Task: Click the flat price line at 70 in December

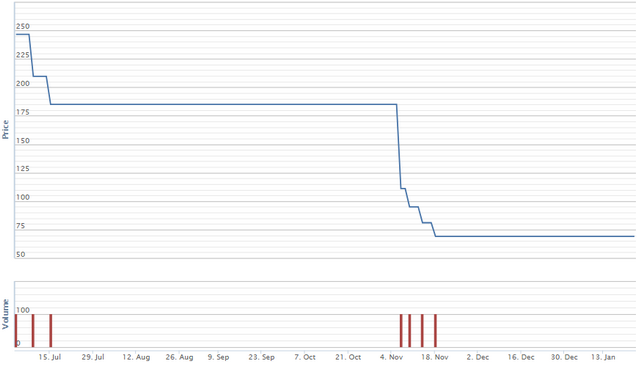Action: [x=535, y=236]
